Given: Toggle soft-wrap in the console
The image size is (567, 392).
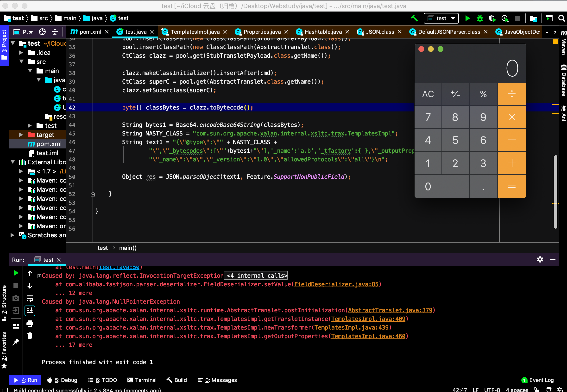Looking at the screenshot, I should pos(30,299).
